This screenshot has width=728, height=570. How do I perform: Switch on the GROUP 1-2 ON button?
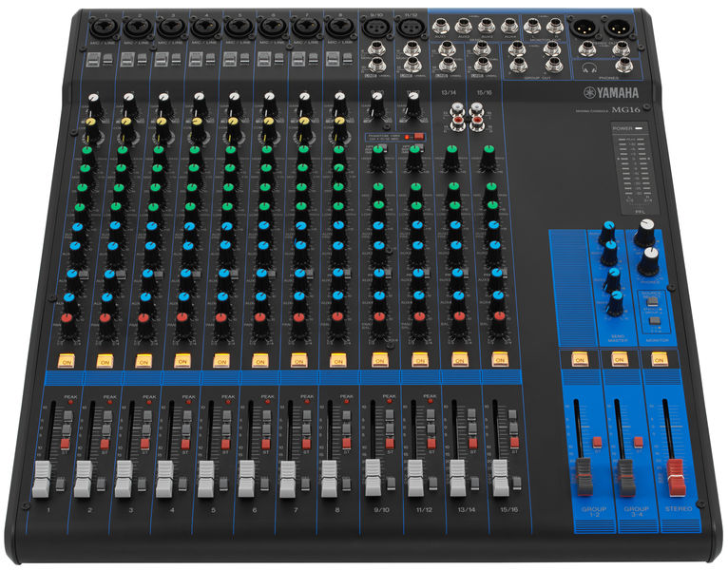tap(579, 359)
